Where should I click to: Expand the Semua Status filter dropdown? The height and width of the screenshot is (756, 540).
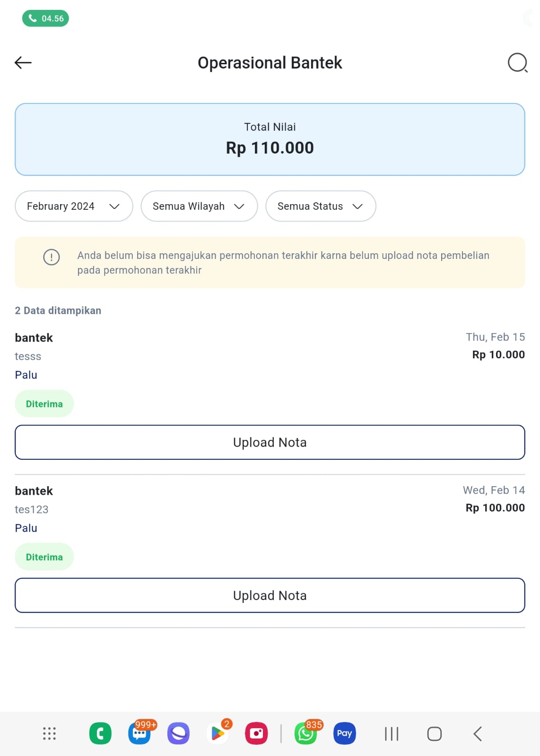tap(321, 206)
